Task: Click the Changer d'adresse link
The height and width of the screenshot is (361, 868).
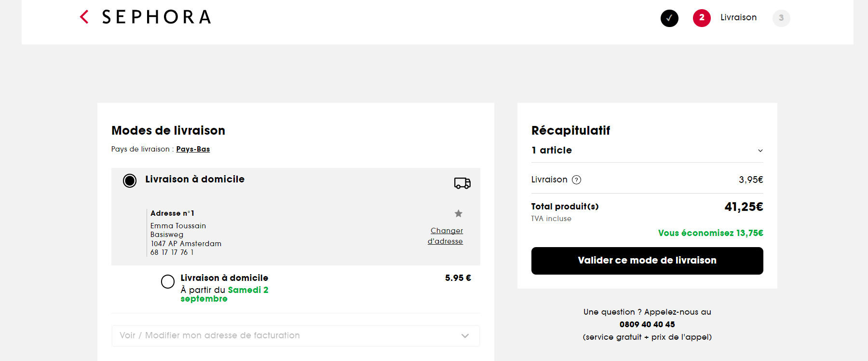Action: (446, 236)
